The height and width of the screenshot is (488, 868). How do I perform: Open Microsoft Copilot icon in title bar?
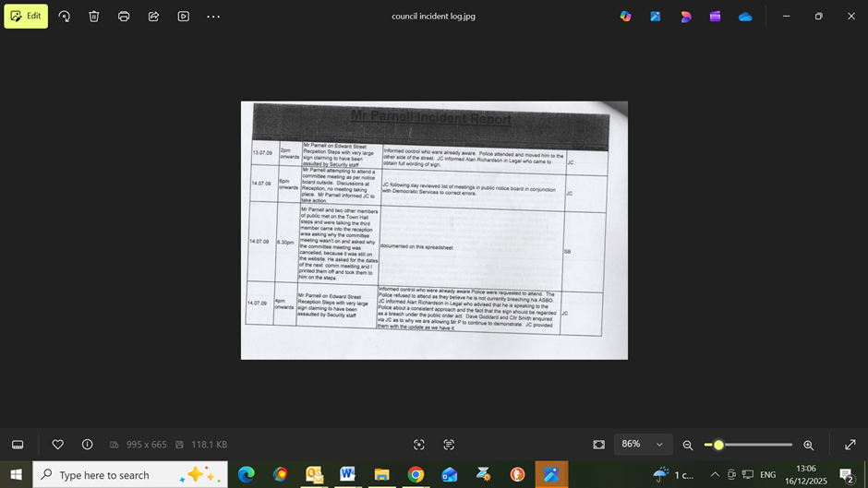click(x=625, y=17)
